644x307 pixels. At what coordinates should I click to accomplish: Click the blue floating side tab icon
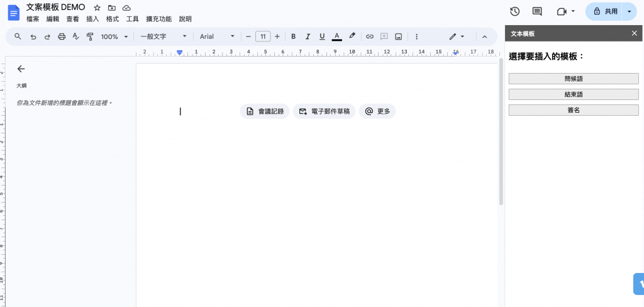point(639,284)
